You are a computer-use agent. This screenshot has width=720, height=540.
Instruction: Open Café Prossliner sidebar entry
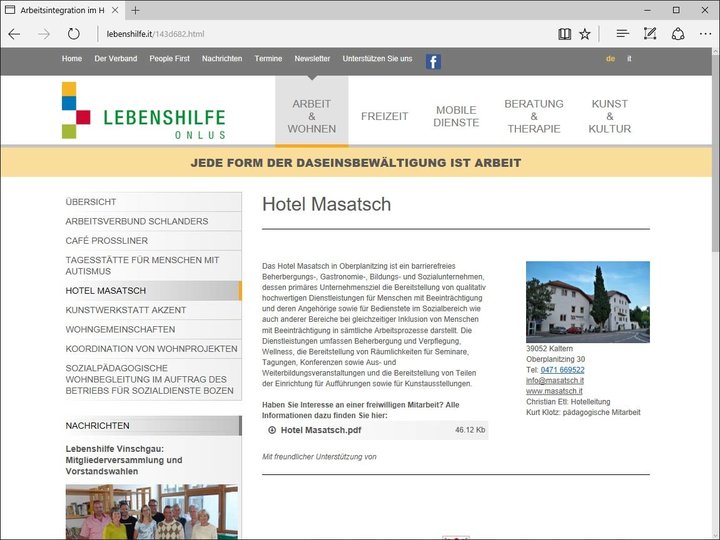(153, 241)
